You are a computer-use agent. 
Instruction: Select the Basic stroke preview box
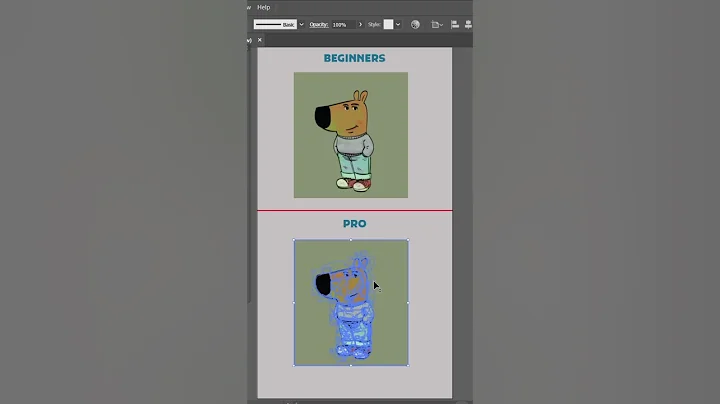(x=275, y=24)
